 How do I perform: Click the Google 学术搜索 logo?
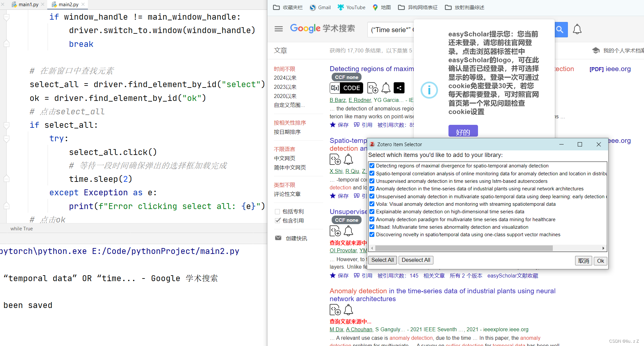click(322, 29)
